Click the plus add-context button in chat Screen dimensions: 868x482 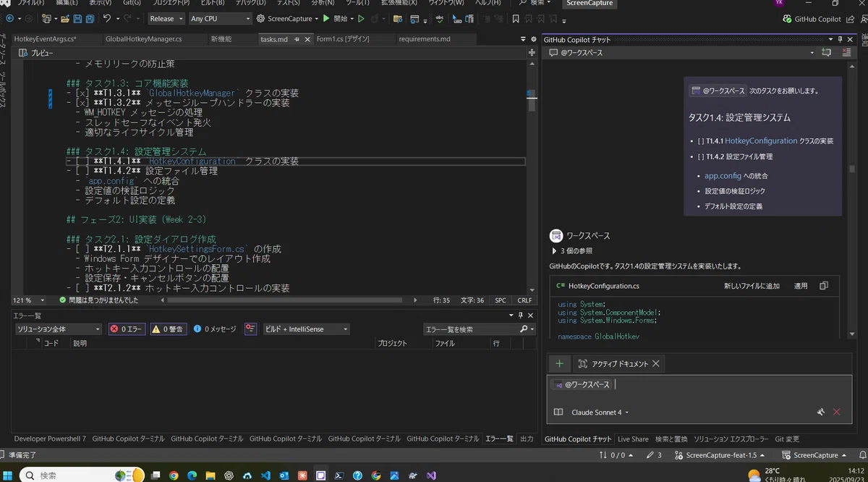point(558,363)
